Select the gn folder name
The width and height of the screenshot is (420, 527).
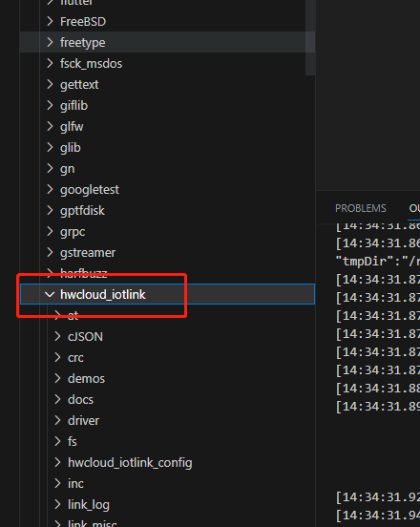(x=67, y=169)
